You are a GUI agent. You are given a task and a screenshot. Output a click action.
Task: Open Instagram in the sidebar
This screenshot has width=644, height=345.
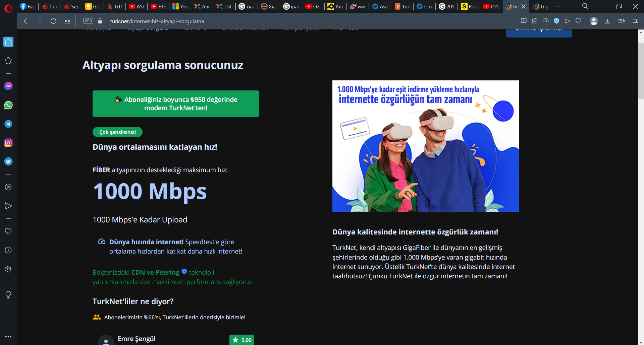coord(8,143)
